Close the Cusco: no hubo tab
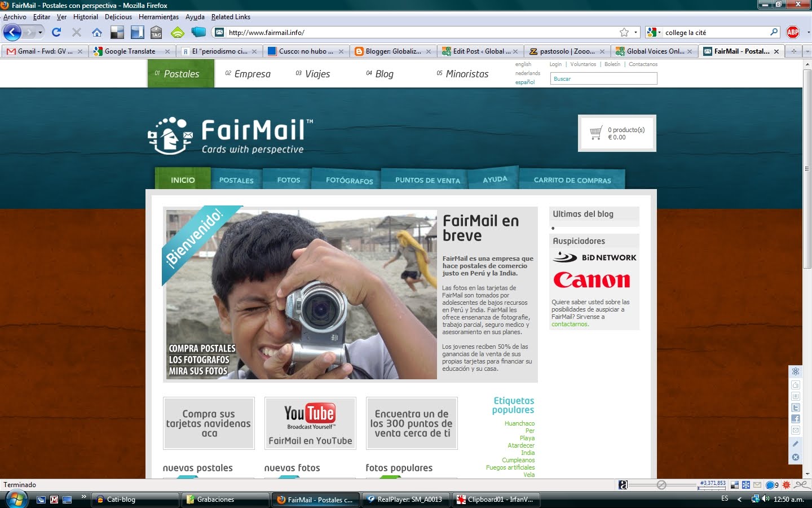 point(341,51)
